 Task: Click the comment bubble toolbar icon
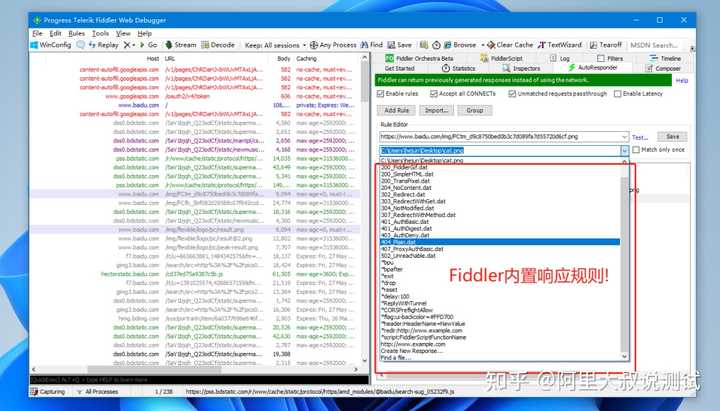(x=80, y=45)
